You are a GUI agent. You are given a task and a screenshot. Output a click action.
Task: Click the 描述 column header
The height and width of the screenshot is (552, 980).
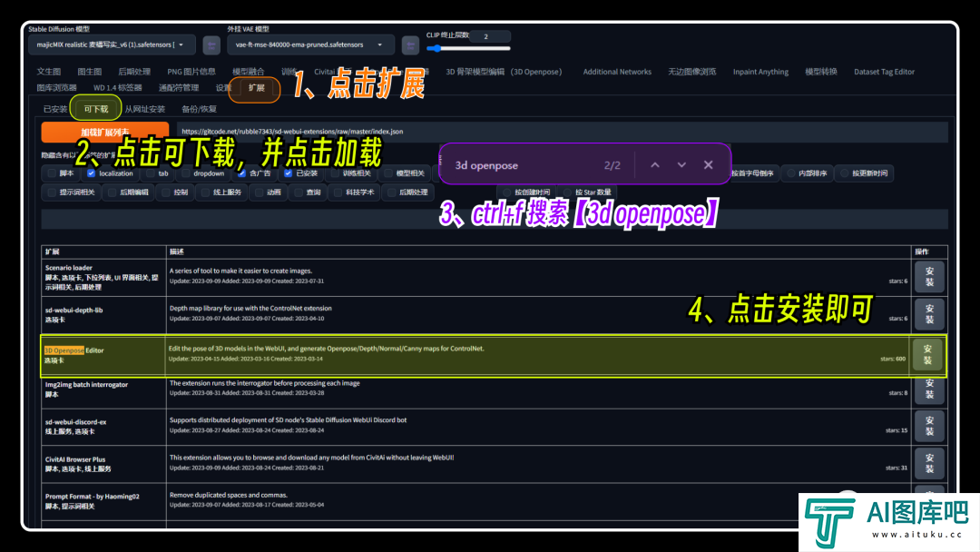point(177,251)
